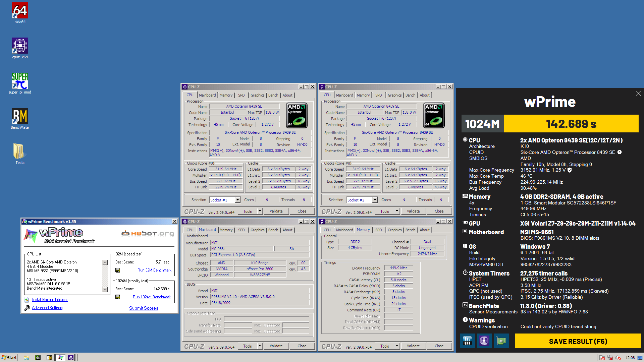Click the hwbot.org logo in wPrime
644x362 pixels.
pyautogui.click(x=148, y=233)
